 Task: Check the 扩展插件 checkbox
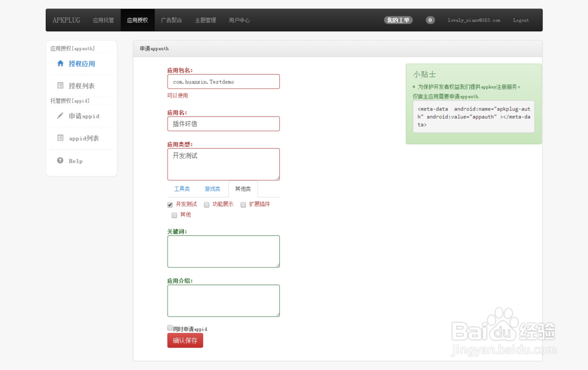(x=243, y=205)
